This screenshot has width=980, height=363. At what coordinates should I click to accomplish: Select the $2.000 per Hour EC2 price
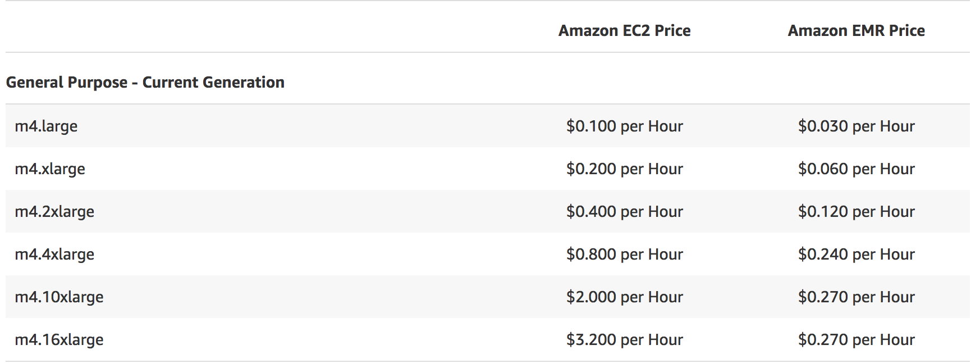(624, 297)
